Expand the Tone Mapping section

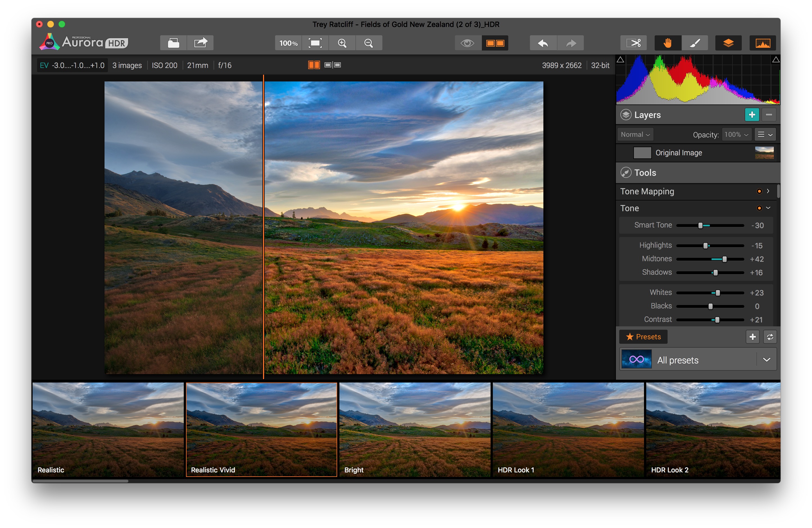coord(768,191)
